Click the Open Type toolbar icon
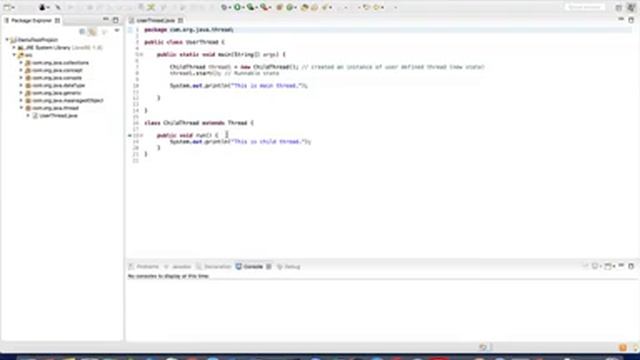 [x=304, y=7]
